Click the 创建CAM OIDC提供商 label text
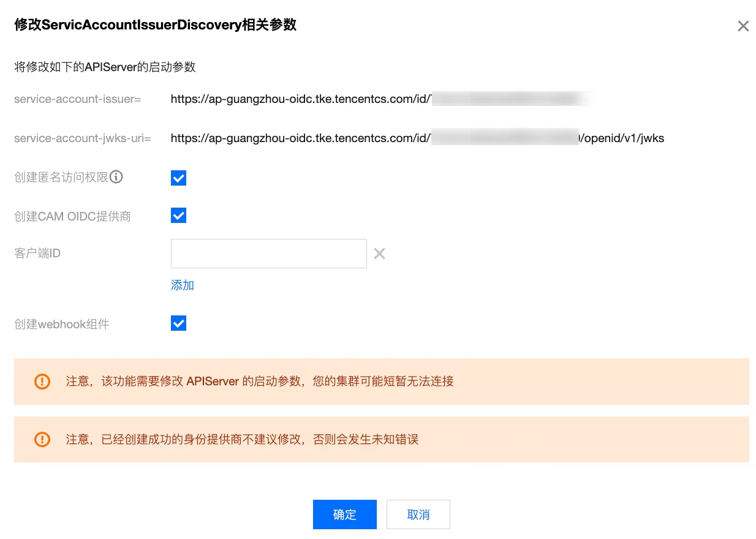This screenshot has height=539, width=756. [72, 216]
